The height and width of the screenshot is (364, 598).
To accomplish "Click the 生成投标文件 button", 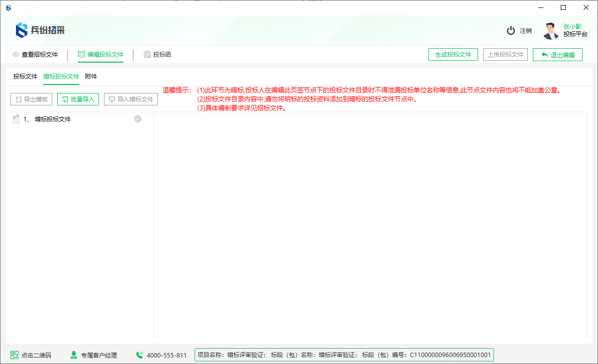I will click(x=453, y=54).
